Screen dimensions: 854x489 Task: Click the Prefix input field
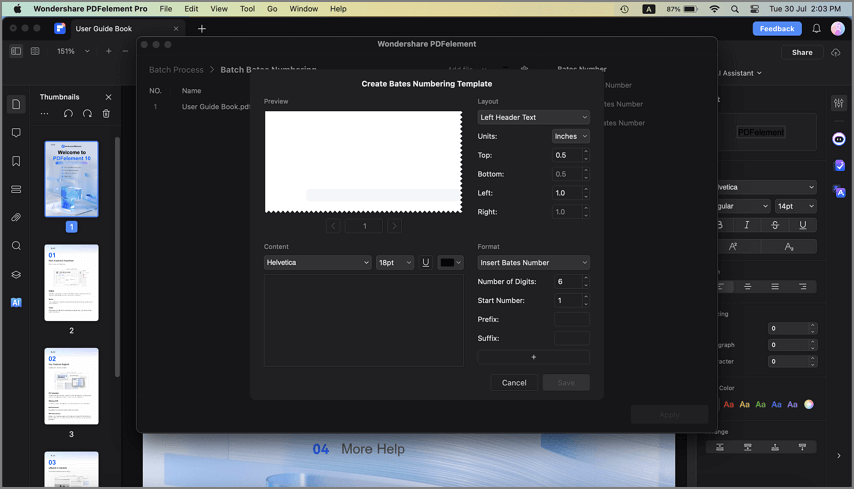coord(571,320)
